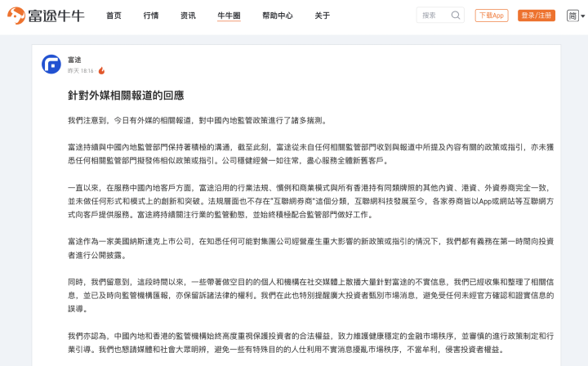Click the 富途牛牛 logo in header
The image size is (588, 366).
click(x=46, y=16)
